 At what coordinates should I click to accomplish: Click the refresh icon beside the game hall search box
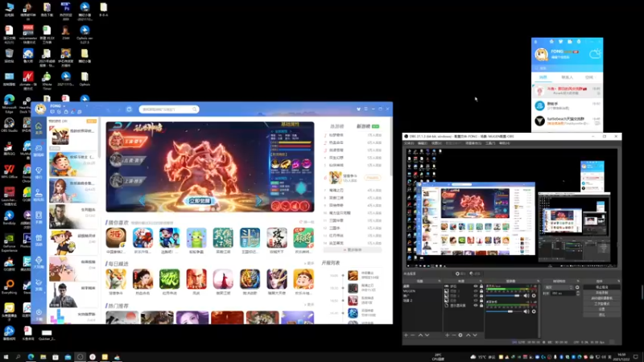click(x=129, y=109)
